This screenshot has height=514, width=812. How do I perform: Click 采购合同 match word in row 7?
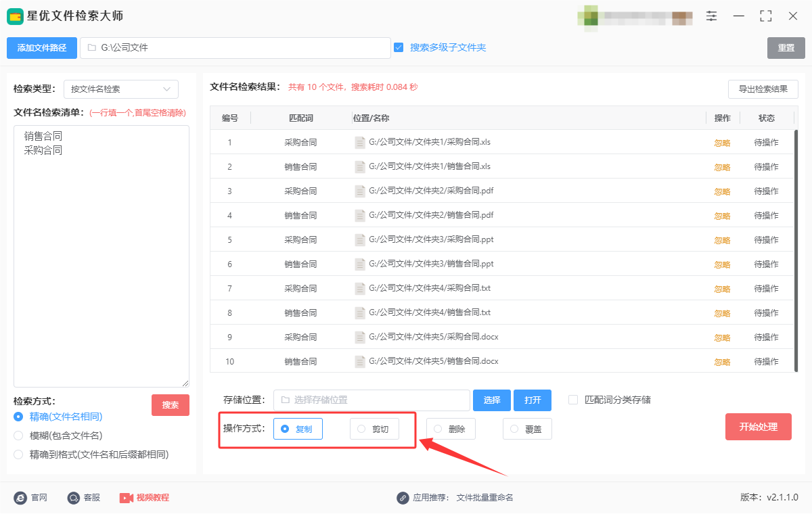tap(300, 289)
